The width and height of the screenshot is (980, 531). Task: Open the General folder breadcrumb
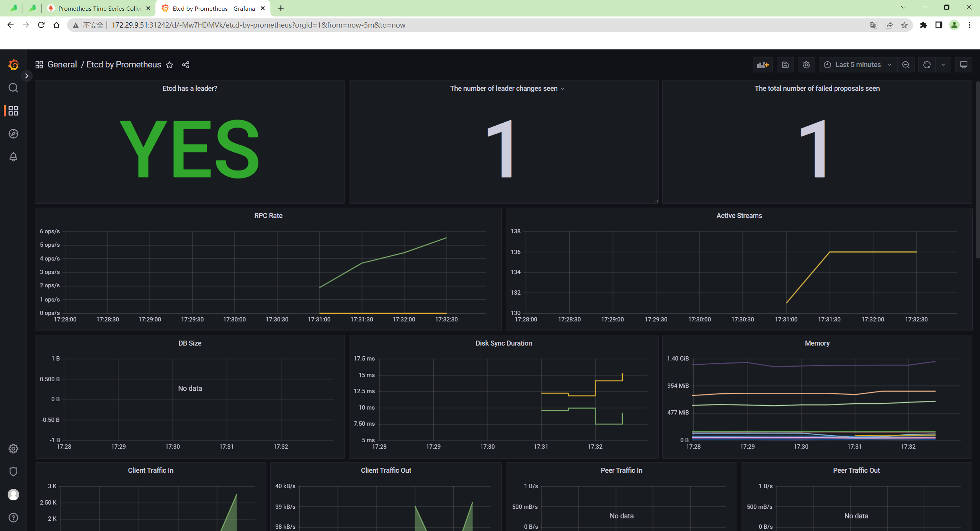(62, 64)
